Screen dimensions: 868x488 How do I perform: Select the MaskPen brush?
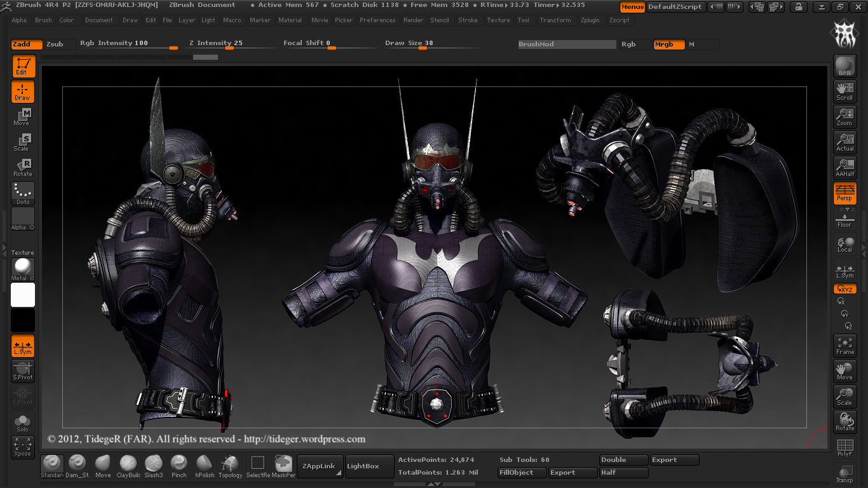(x=283, y=466)
